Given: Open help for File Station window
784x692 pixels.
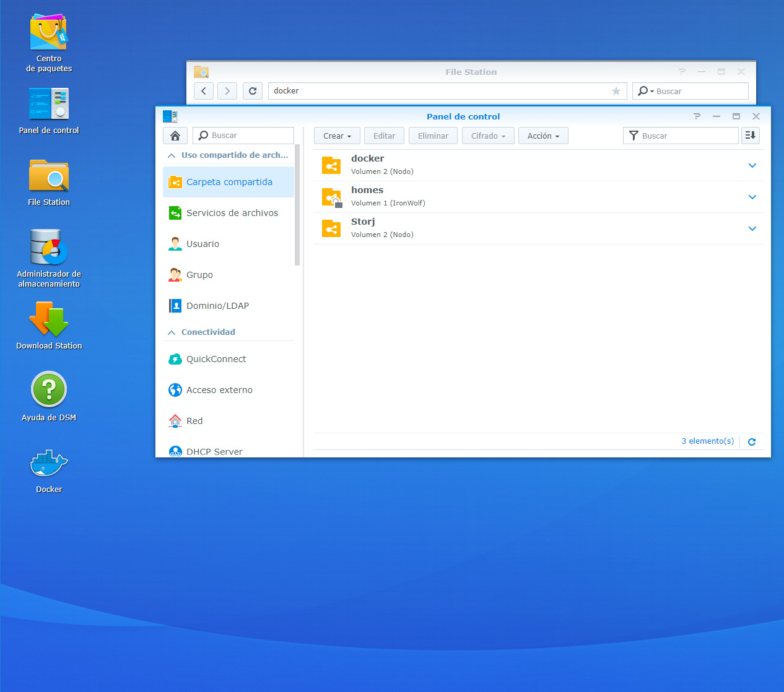Looking at the screenshot, I should pos(682,72).
